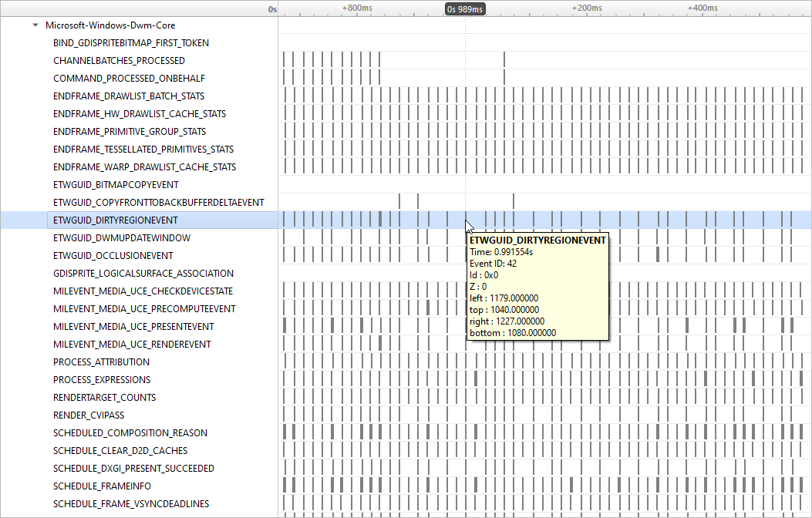Image resolution: width=812 pixels, height=518 pixels.
Task: Click the tooltip showing Event ID 42
Action: click(537, 285)
